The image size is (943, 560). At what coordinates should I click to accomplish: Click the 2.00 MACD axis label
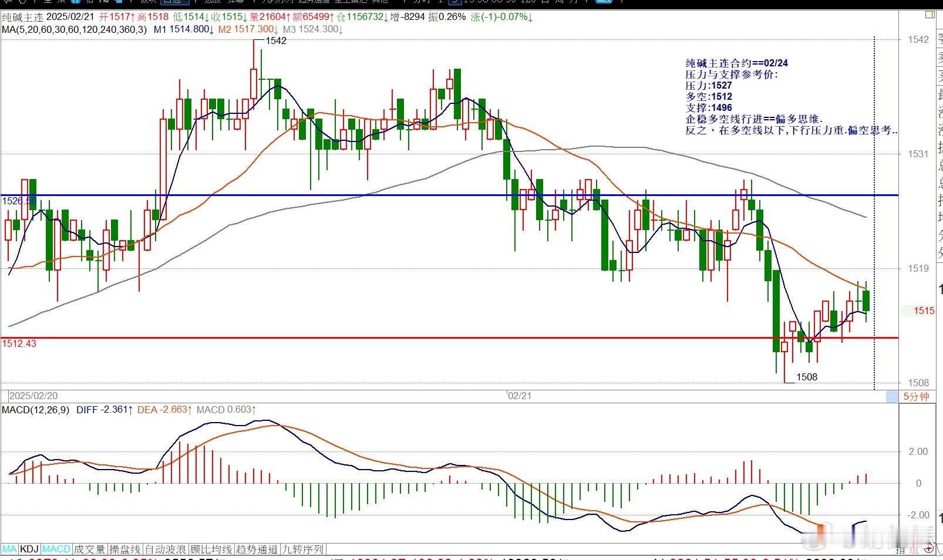[918, 451]
